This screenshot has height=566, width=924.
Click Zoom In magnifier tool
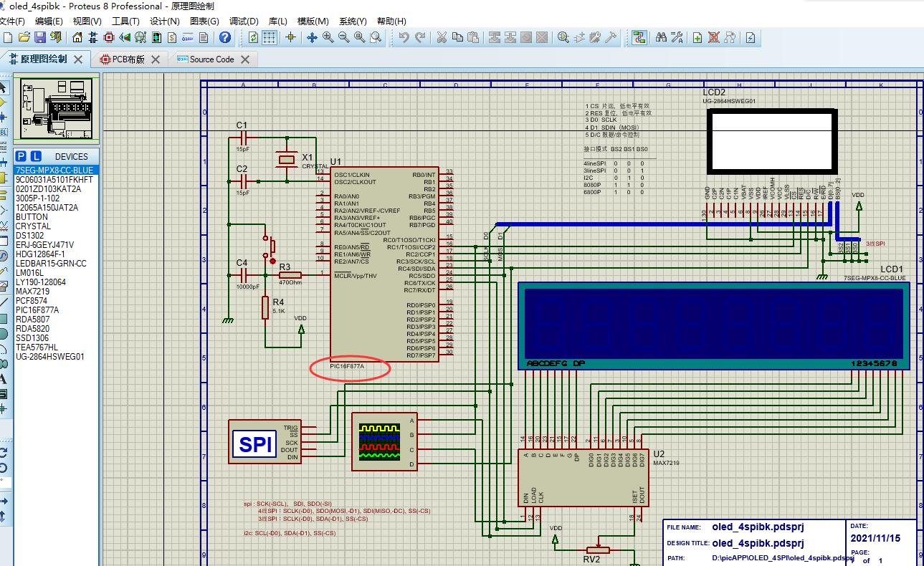[x=328, y=37]
